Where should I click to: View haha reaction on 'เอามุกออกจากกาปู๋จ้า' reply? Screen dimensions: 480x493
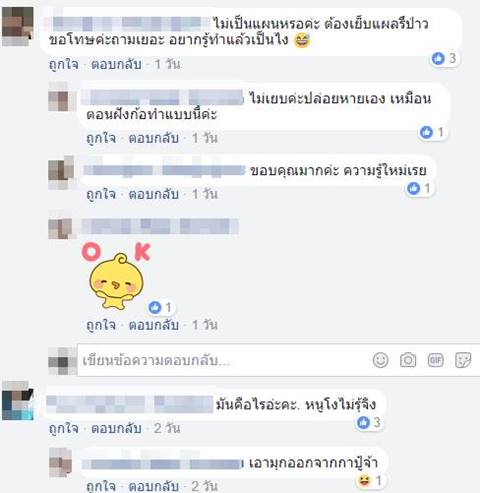tap(369, 480)
